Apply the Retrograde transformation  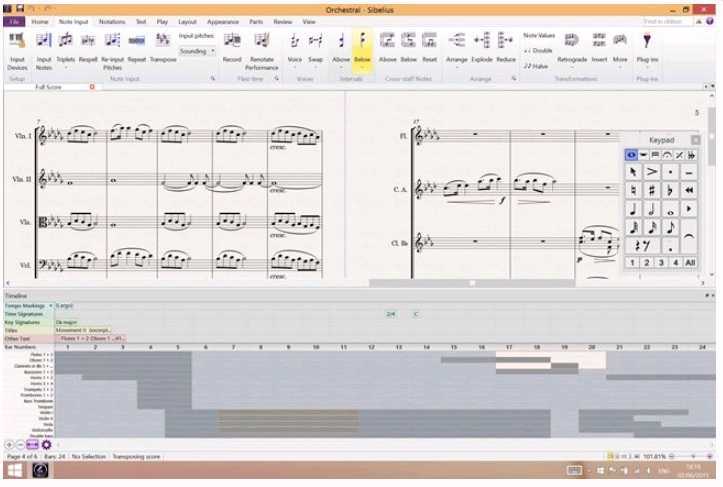(572, 41)
